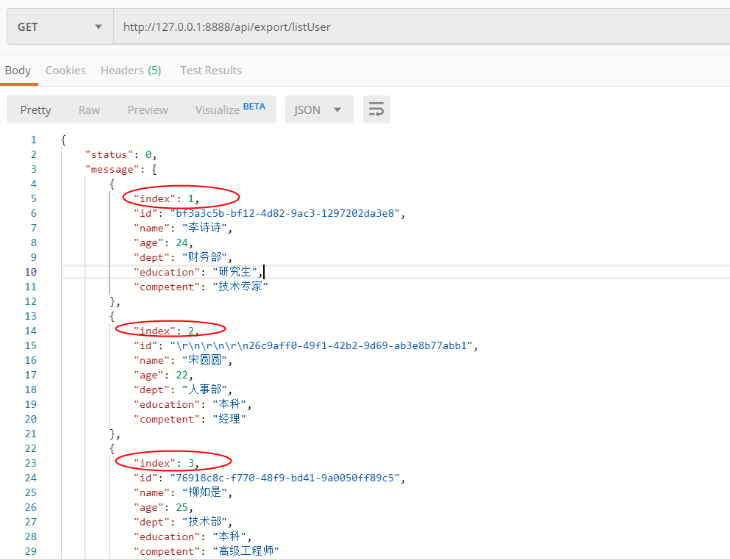Switch to the Raw response view
Image resolution: width=730 pixels, height=560 pixels.
click(x=88, y=109)
